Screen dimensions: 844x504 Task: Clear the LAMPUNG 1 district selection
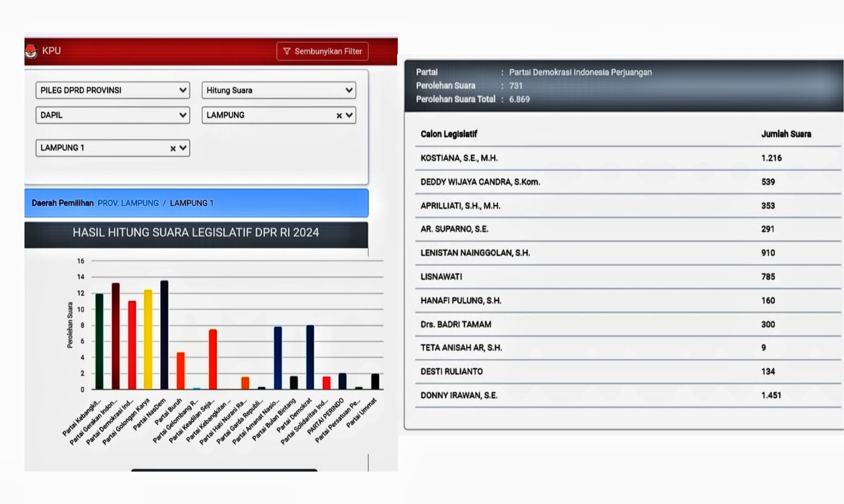tap(173, 149)
